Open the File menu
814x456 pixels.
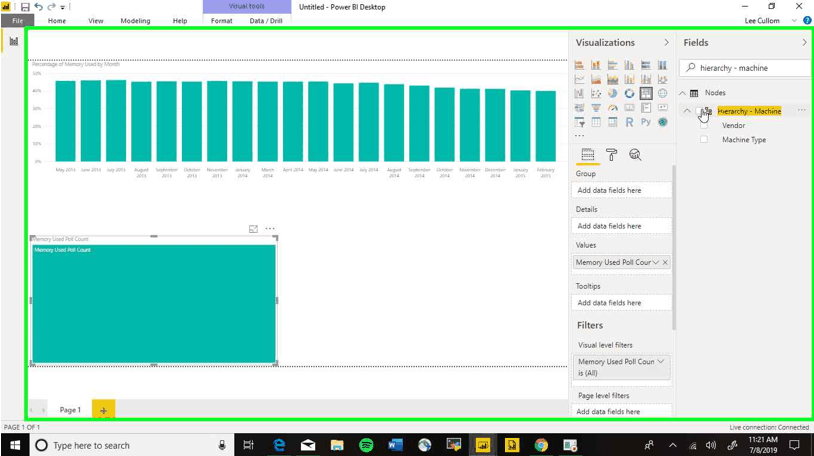[x=18, y=21]
